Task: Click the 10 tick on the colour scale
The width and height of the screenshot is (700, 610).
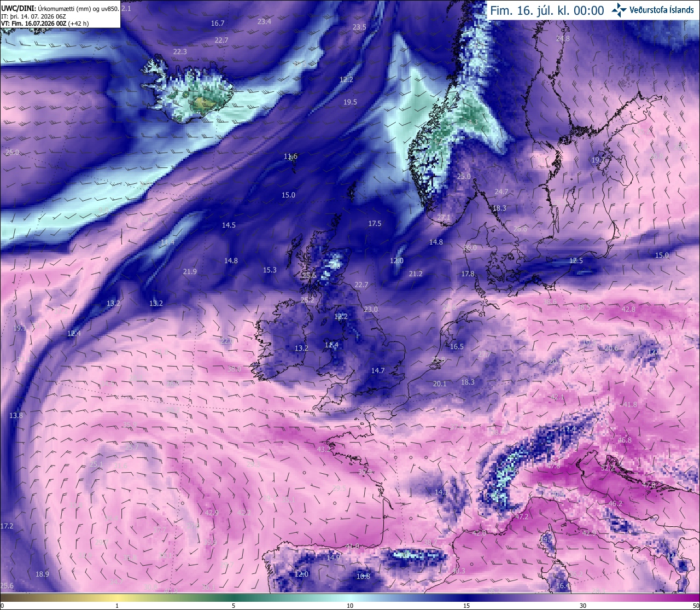Action: coord(350,606)
